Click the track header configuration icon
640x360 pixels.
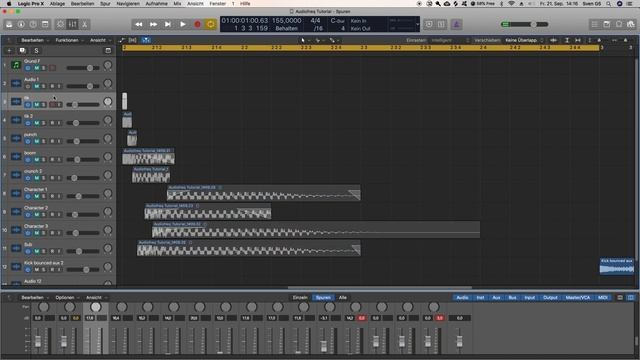coord(108,51)
